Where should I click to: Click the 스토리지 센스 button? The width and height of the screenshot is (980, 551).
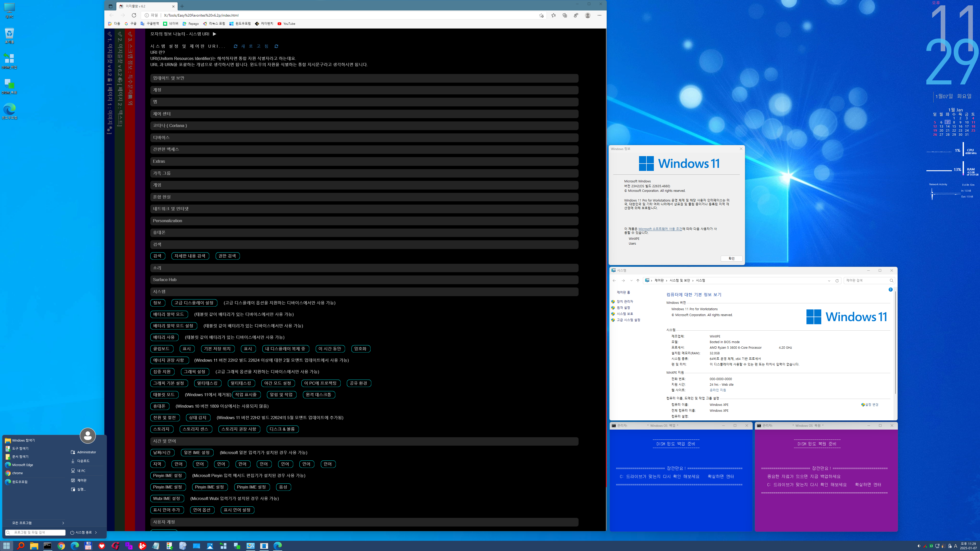coord(195,429)
